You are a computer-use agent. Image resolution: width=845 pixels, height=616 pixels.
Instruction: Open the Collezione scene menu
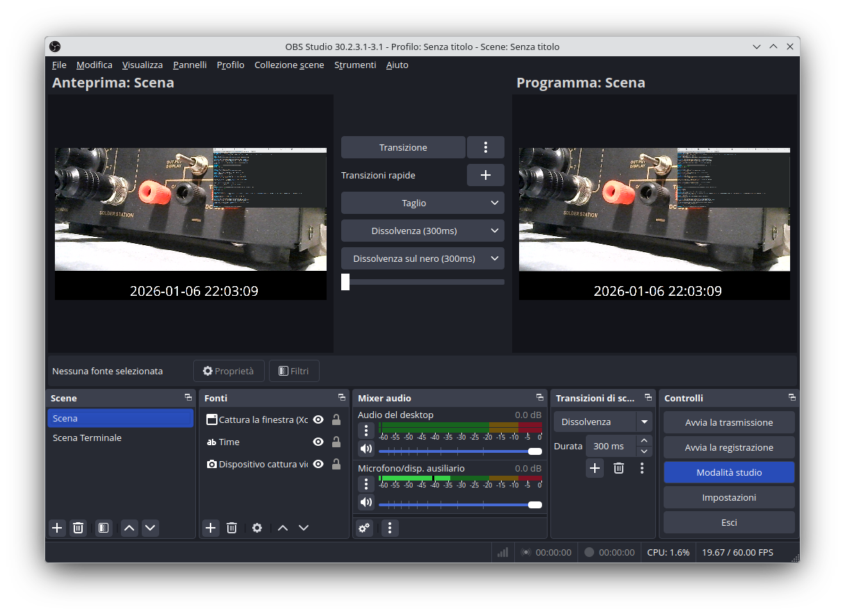coord(289,65)
